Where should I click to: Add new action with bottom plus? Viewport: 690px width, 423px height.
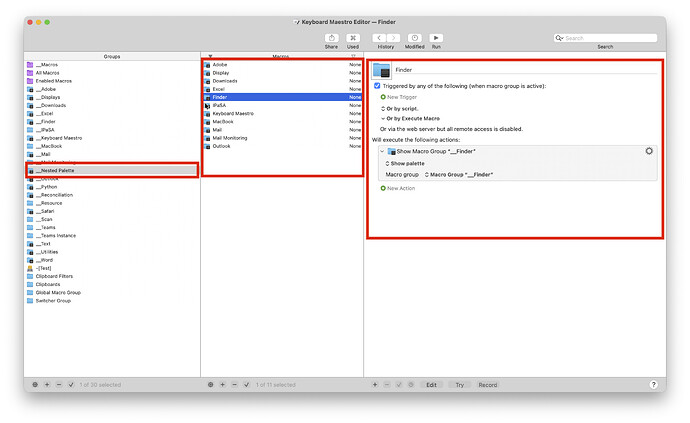[375, 384]
